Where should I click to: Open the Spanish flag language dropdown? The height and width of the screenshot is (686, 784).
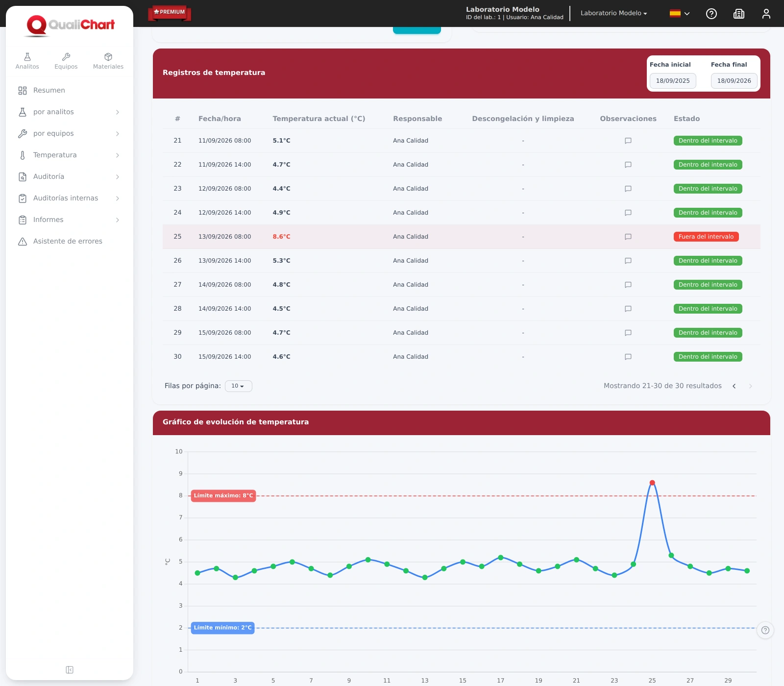680,14
